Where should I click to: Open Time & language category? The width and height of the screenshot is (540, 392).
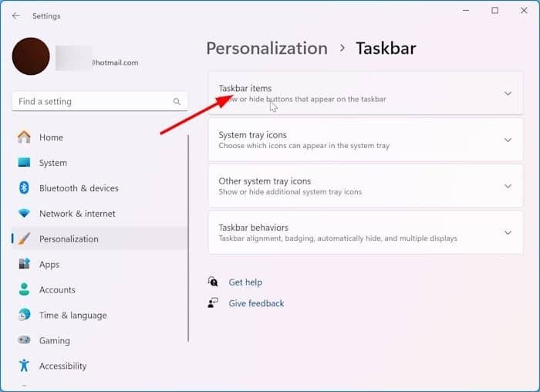pos(100,315)
